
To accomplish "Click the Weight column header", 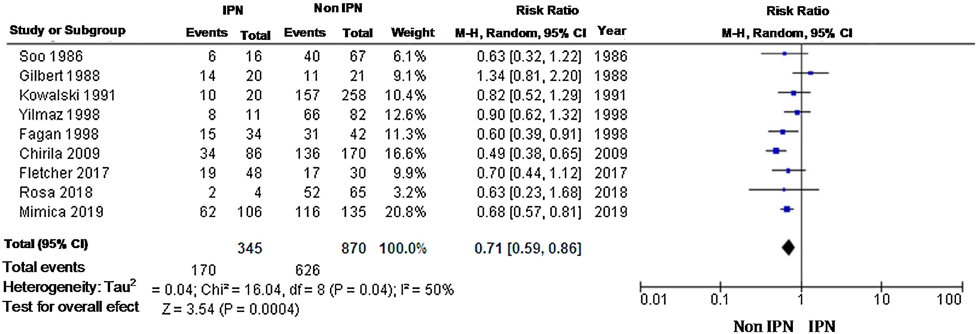I will (413, 33).
